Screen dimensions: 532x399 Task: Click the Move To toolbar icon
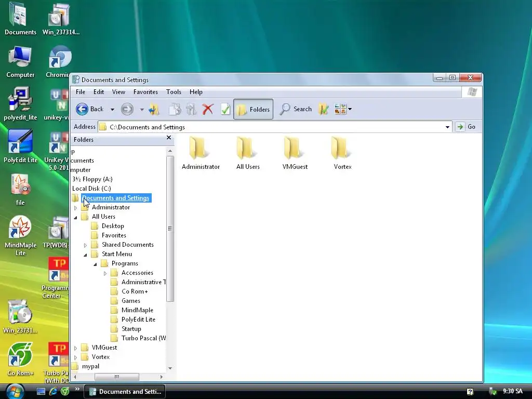191,109
